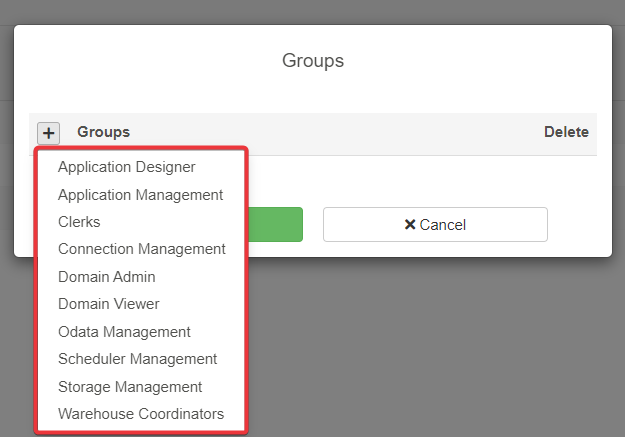Select the Domain Viewer group
Screen dimensions: 625x437
click(x=108, y=304)
